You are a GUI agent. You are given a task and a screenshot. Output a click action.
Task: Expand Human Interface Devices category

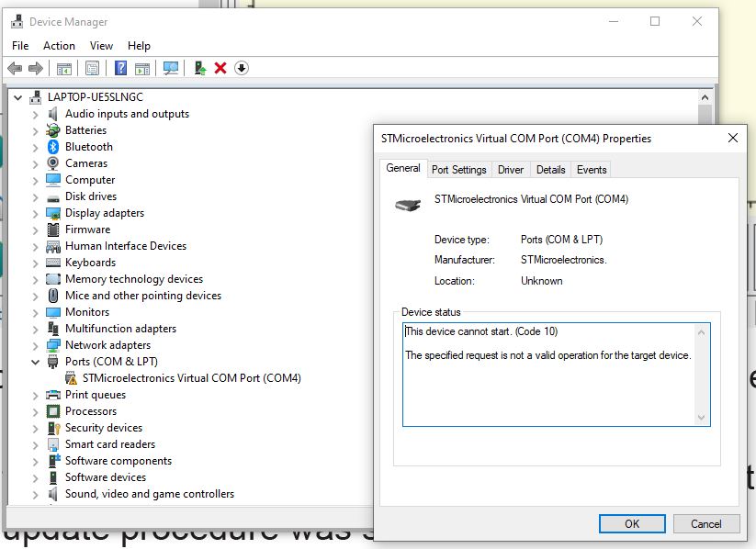[x=35, y=246]
